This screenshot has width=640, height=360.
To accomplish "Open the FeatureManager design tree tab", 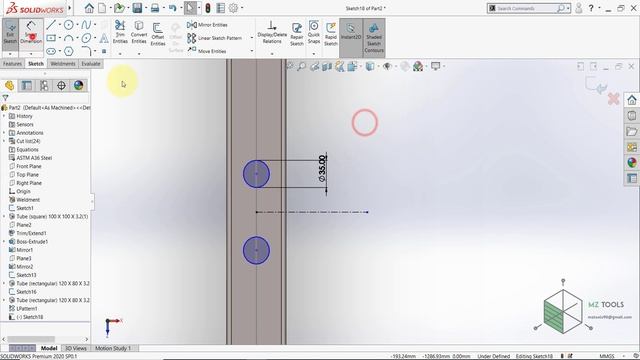I will pyautogui.click(x=9, y=85).
